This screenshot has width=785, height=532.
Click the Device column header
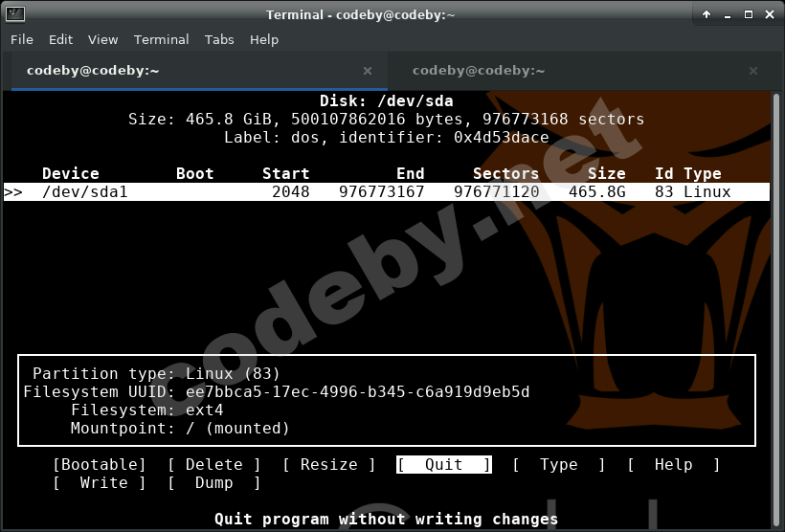click(71, 173)
